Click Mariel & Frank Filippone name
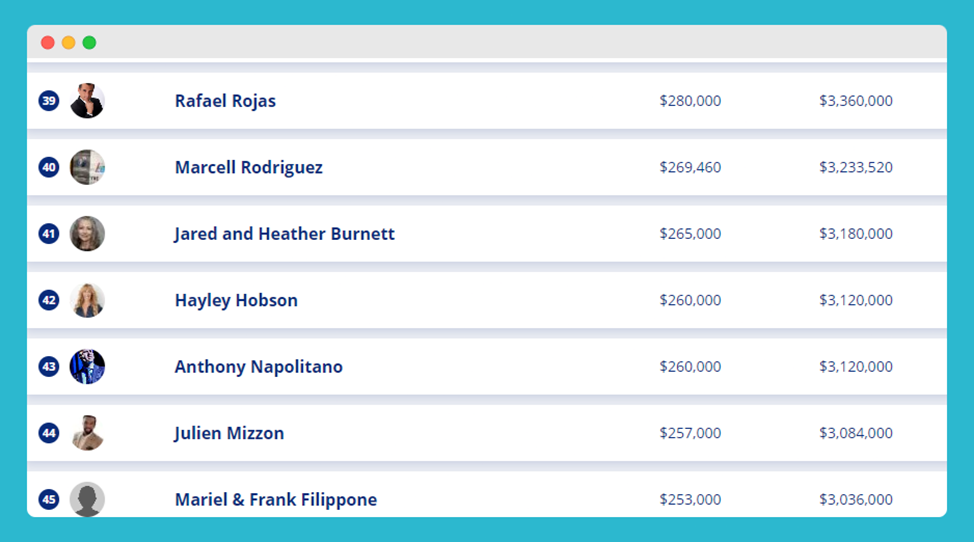Screen dimensions: 974x542 276,500
